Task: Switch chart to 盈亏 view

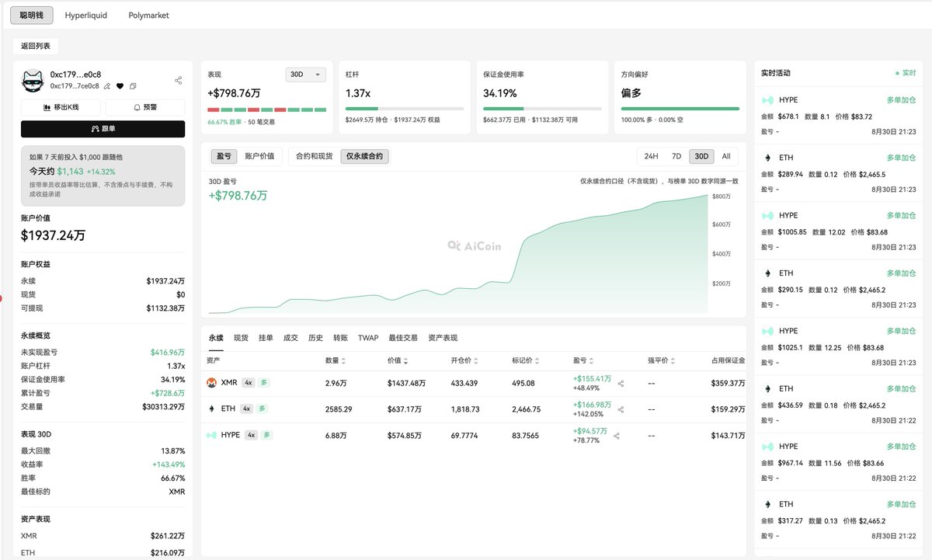Action: click(223, 156)
